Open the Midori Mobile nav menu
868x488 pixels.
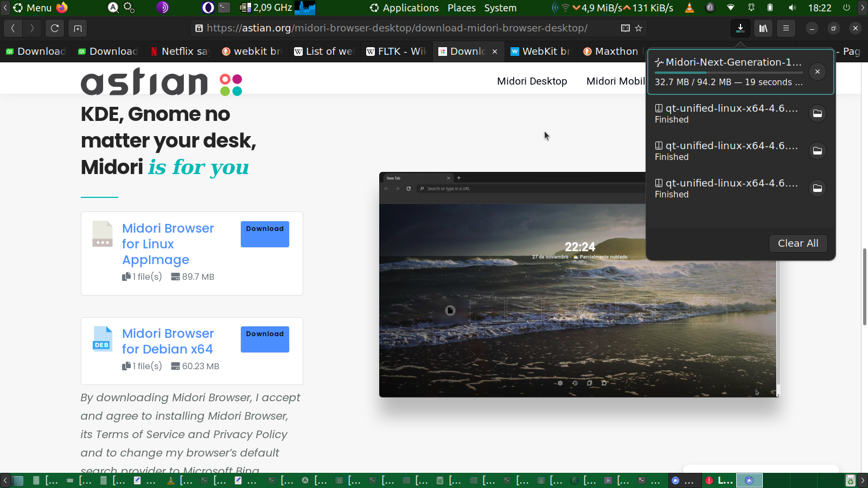pyautogui.click(x=616, y=81)
